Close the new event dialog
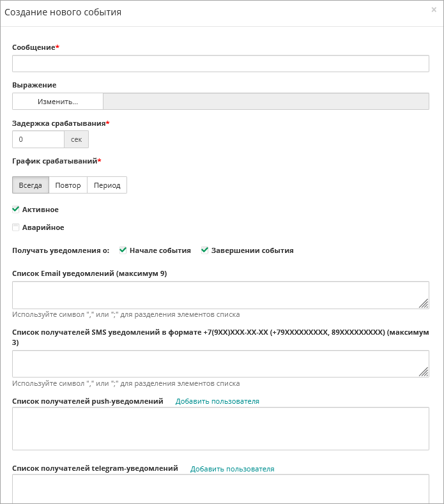Image resolution: width=444 pixels, height=504 pixels. pos(434,10)
